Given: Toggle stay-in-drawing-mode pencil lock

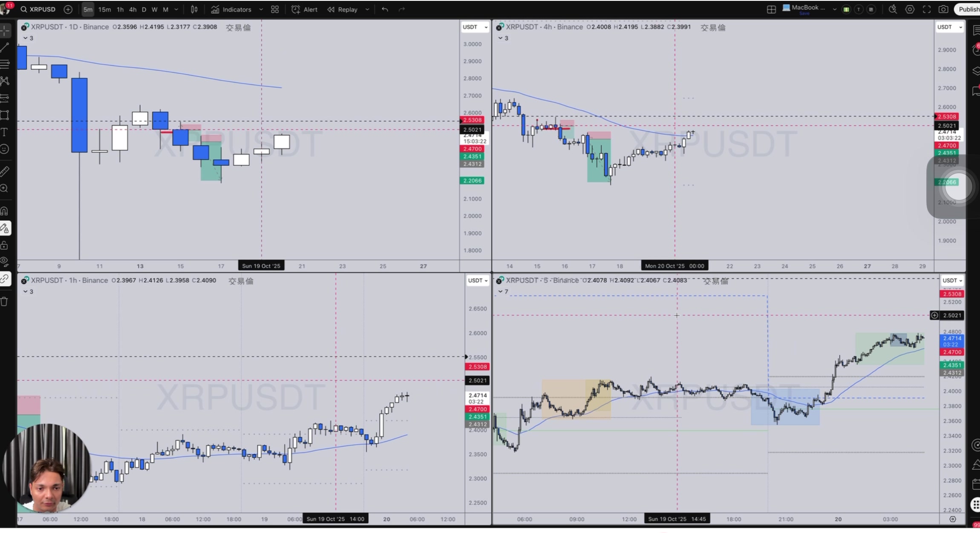Looking at the screenshot, I should pos(5,229).
